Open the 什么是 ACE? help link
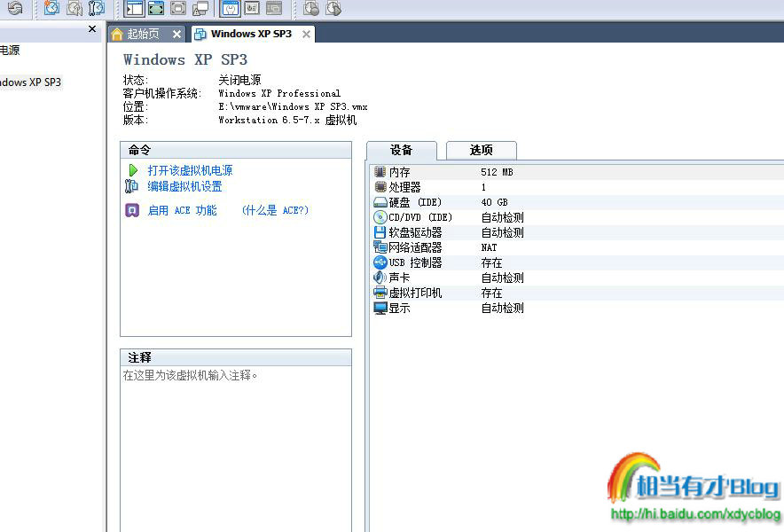Image resolution: width=784 pixels, height=532 pixels. click(275, 210)
